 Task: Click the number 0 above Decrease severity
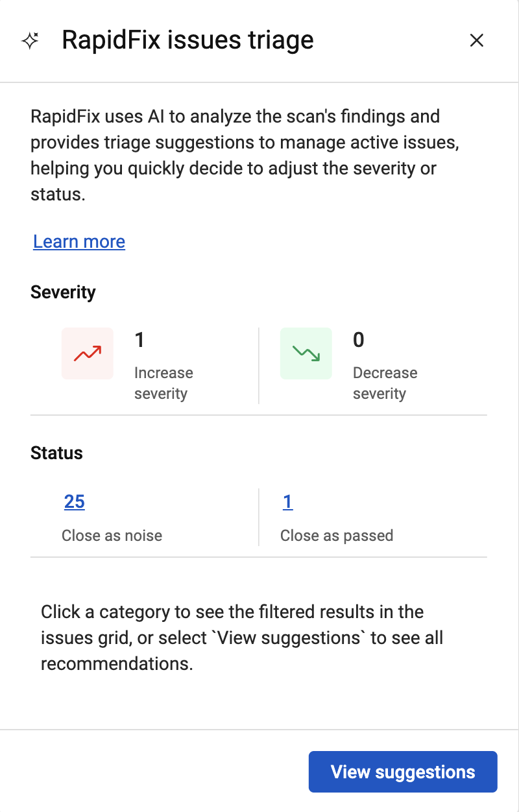point(359,339)
